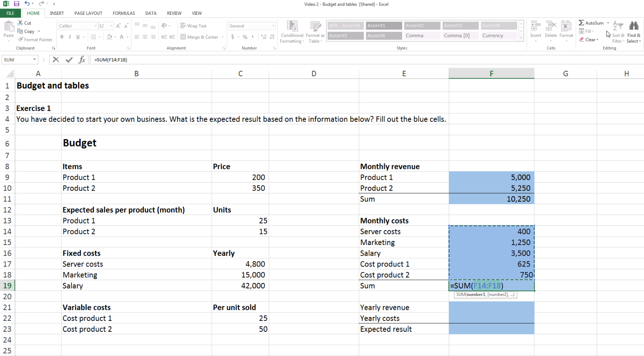Click the Conditional Formatting icon
Image resolution: width=644 pixels, height=356 pixels.
click(292, 27)
